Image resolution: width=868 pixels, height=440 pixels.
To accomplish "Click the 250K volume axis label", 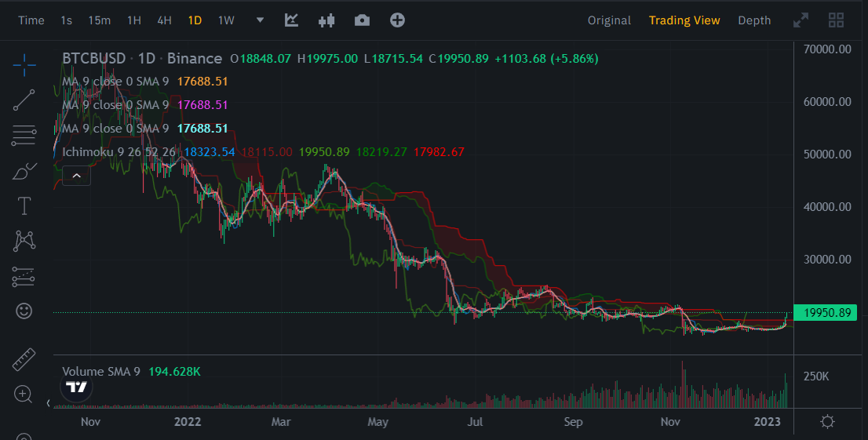I will click(x=816, y=376).
